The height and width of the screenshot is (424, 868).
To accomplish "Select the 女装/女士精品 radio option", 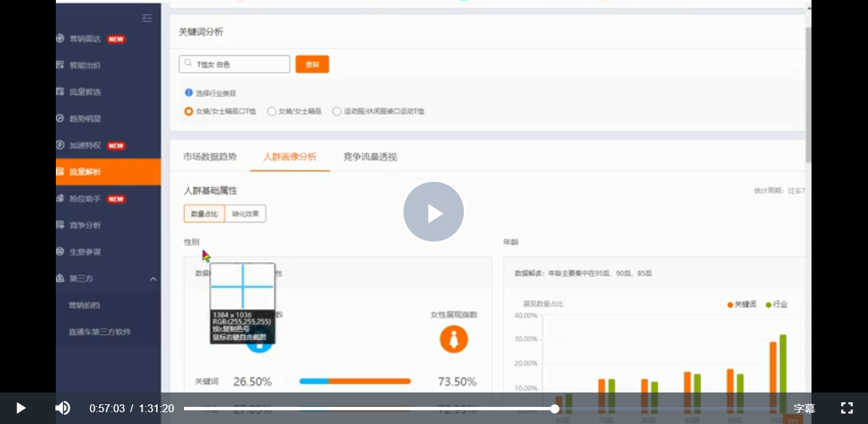I will (271, 112).
